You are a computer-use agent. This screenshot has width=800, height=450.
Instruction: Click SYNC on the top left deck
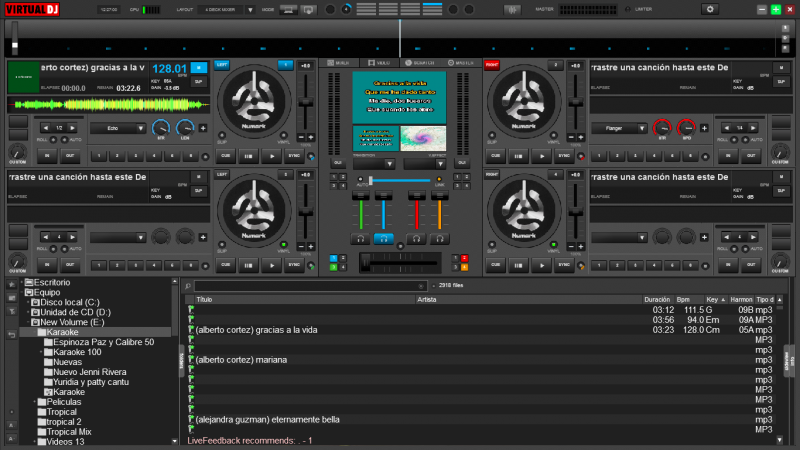[294, 155]
